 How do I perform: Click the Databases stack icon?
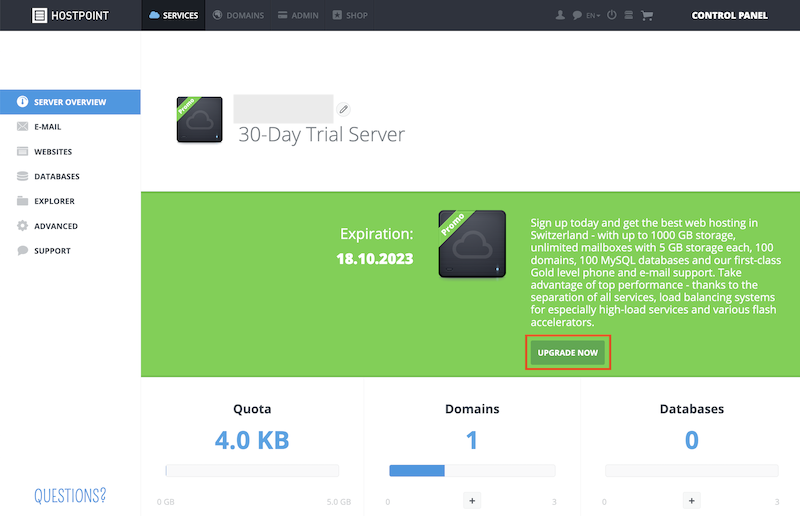tap(22, 176)
